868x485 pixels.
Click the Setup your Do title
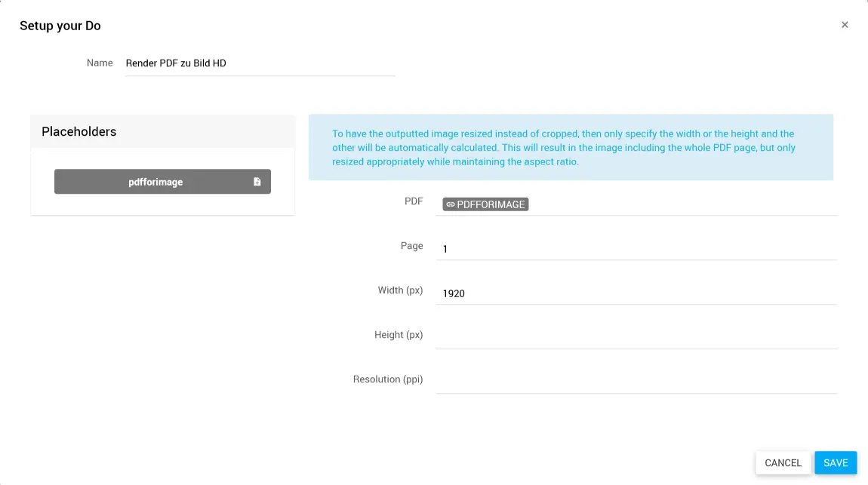tap(60, 26)
